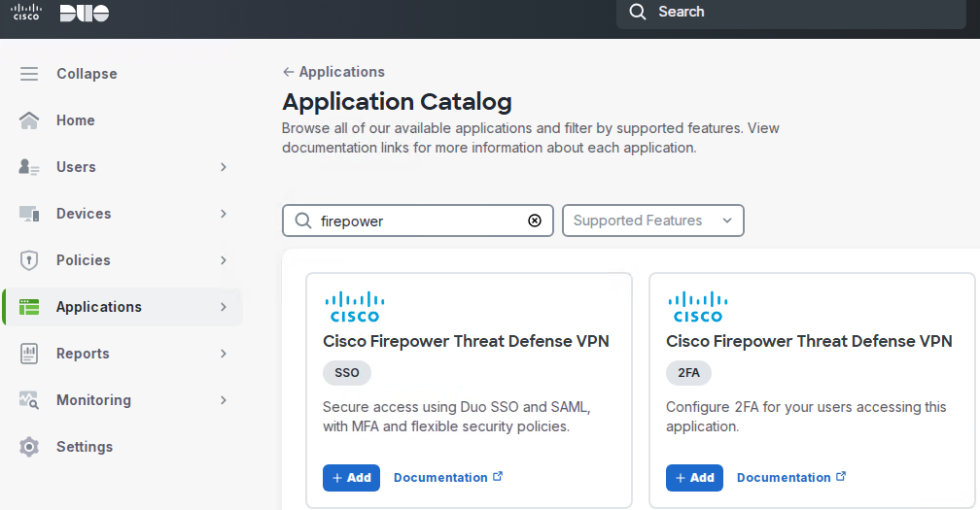Click the Cisco logo on the SSO card

pyautogui.click(x=354, y=307)
